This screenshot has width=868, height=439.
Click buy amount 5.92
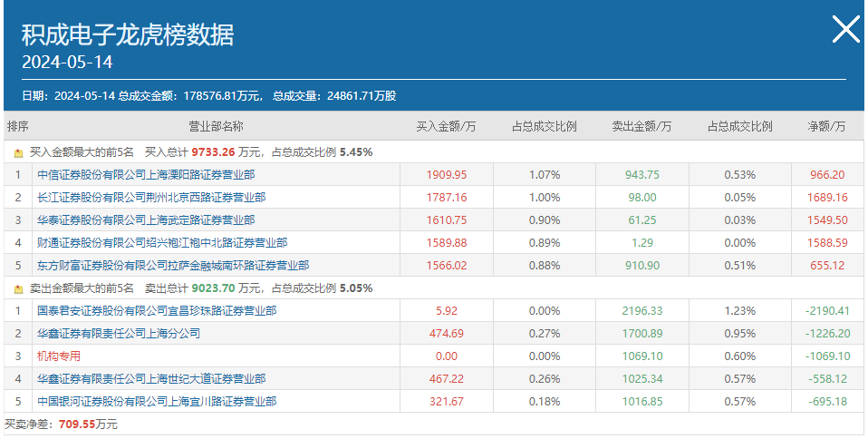coord(447,311)
